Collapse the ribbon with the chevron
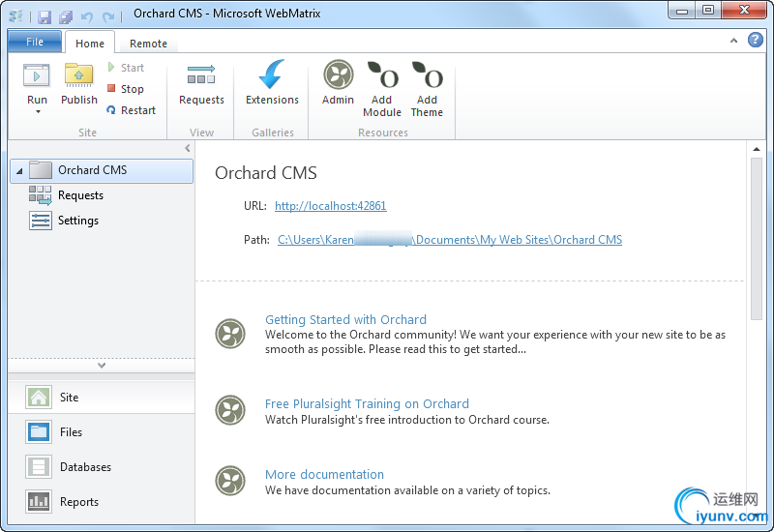The width and height of the screenshot is (774, 532). [733, 41]
